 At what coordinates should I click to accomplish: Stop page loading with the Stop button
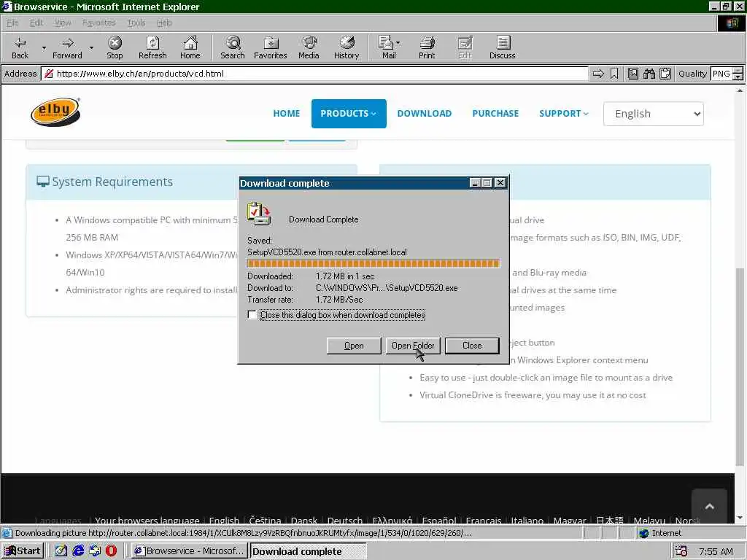coord(115,47)
